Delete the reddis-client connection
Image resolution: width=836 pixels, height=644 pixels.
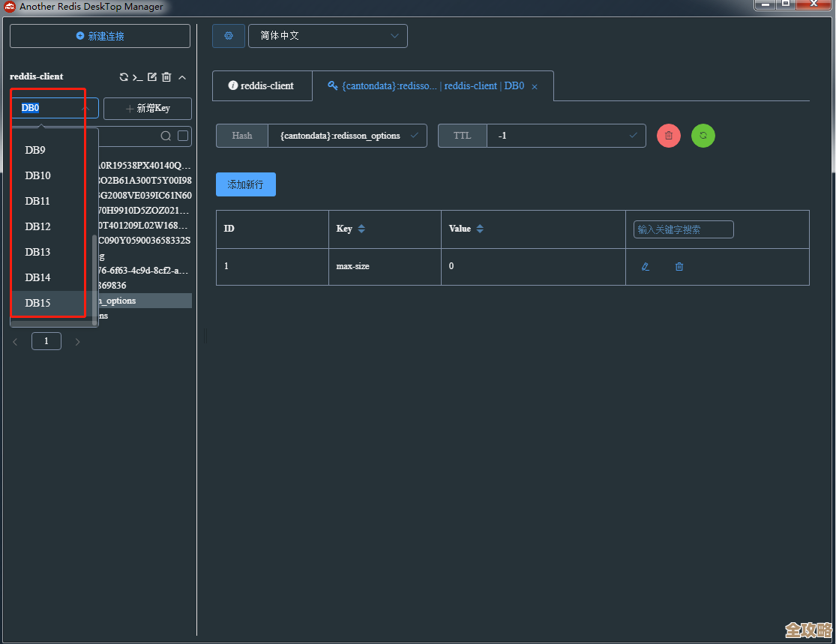pyautogui.click(x=166, y=77)
